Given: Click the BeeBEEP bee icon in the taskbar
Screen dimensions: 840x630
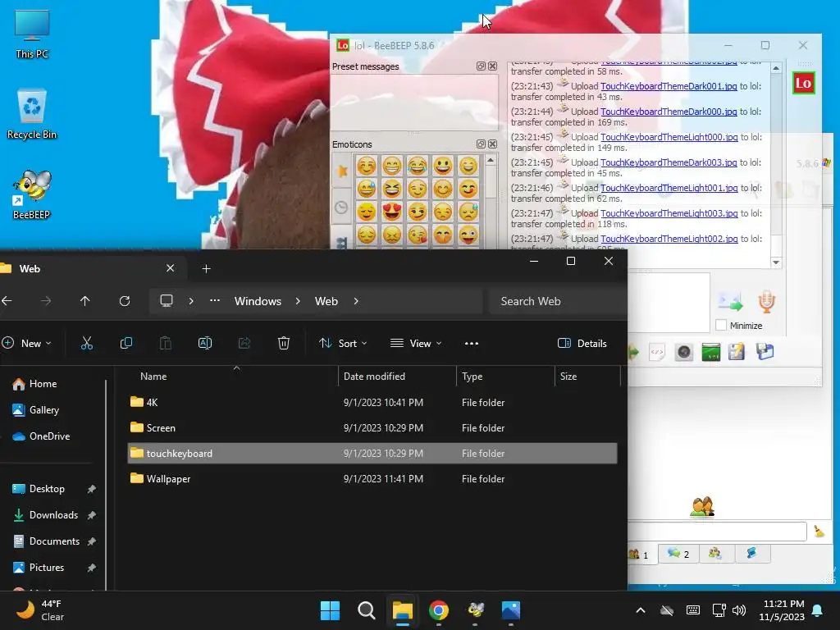Looking at the screenshot, I should 475,610.
